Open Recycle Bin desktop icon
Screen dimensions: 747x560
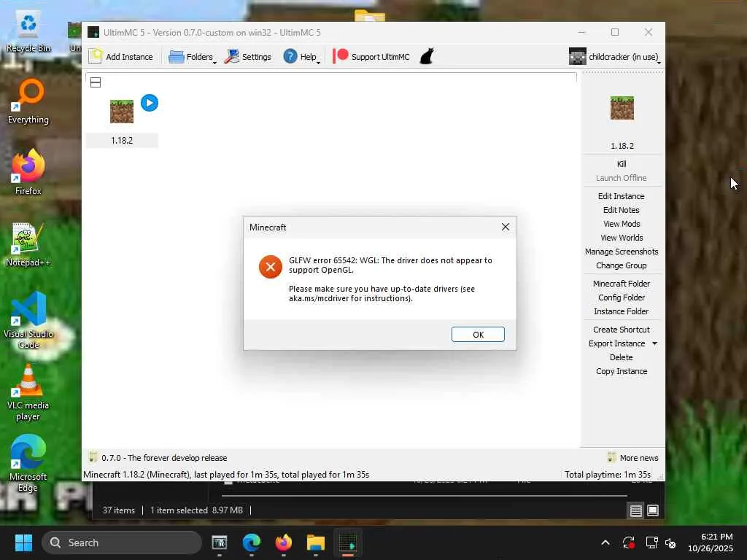[28, 32]
